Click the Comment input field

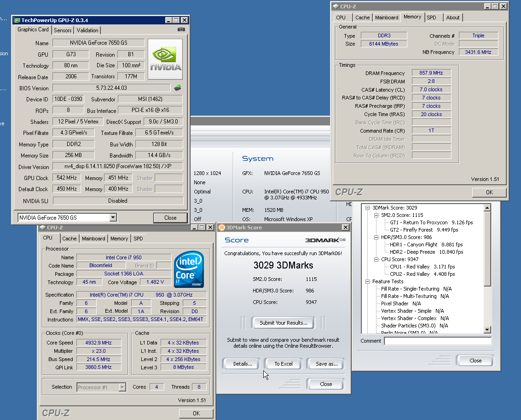[437, 341]
